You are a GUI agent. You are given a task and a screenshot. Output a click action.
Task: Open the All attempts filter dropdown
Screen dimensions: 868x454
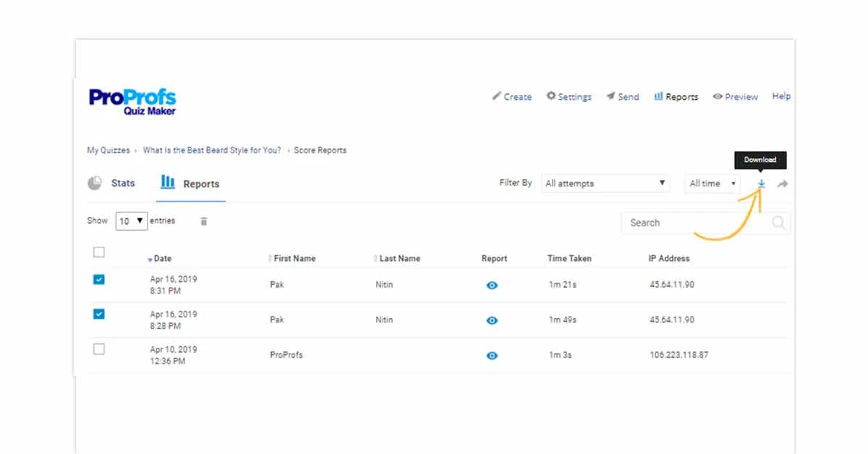tap(605, 183)
